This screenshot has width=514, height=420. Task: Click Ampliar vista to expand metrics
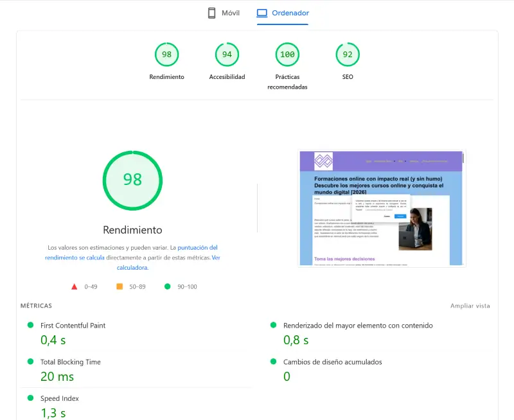(470, 306)
